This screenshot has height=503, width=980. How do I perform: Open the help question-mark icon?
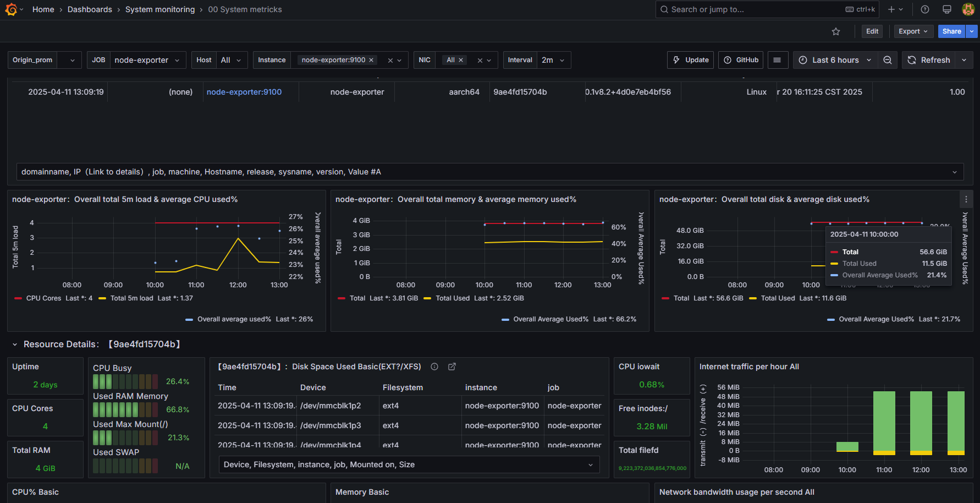(x=924, y=9)
